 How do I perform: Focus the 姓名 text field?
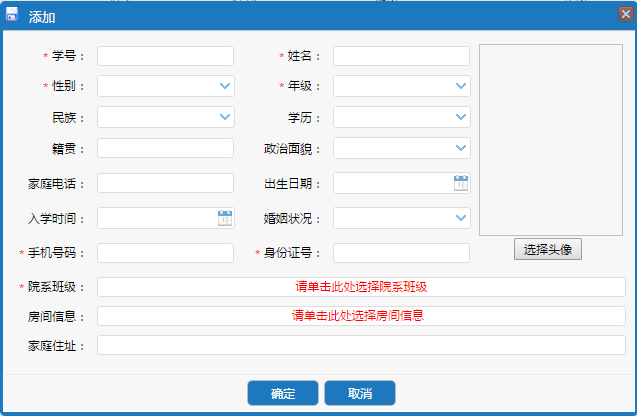point(401,56)
